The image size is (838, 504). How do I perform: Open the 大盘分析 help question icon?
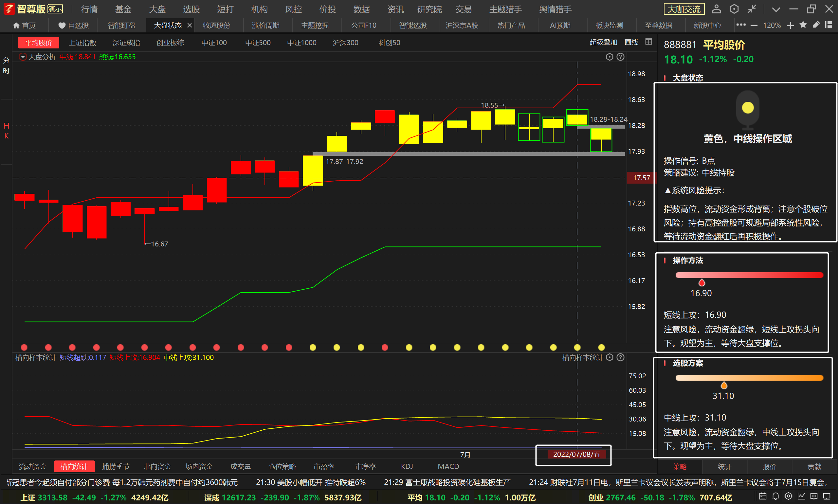click(620, 57)
